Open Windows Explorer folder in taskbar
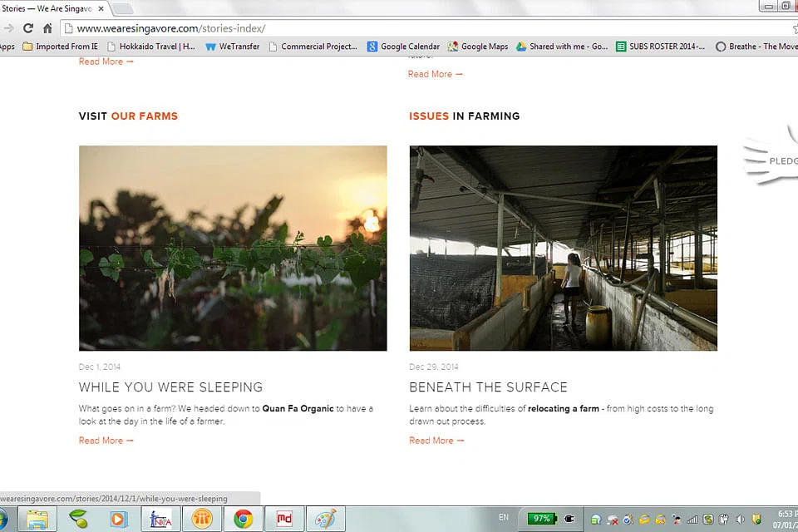798x532 pixels. pyautogui.click(x=37, y=519)
